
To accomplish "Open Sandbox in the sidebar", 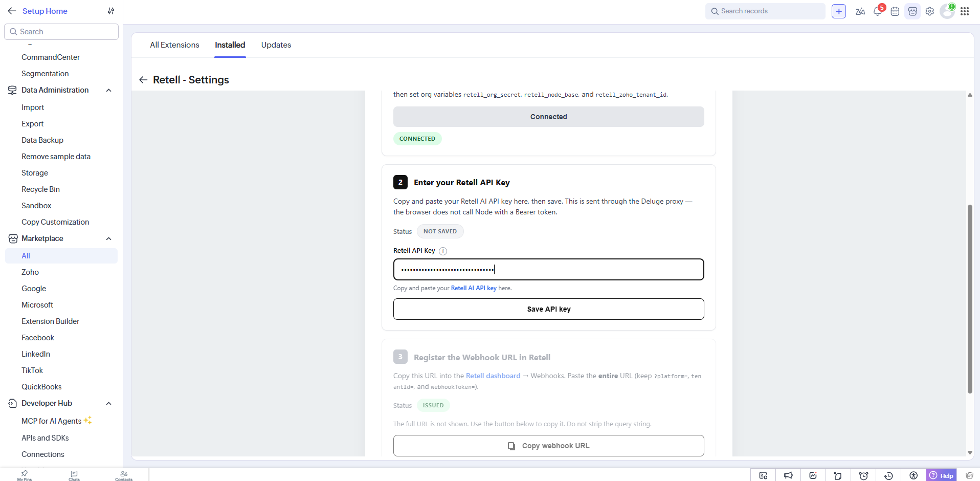I will 36,206.
